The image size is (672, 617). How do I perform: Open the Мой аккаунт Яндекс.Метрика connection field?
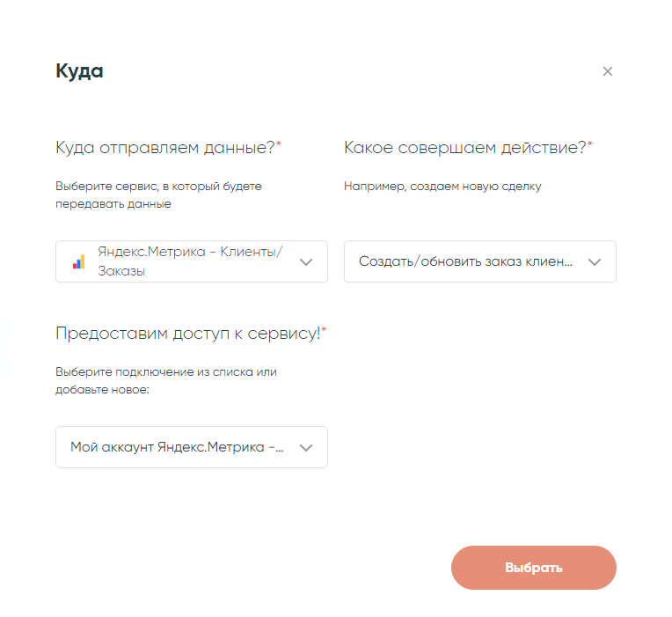177,447
